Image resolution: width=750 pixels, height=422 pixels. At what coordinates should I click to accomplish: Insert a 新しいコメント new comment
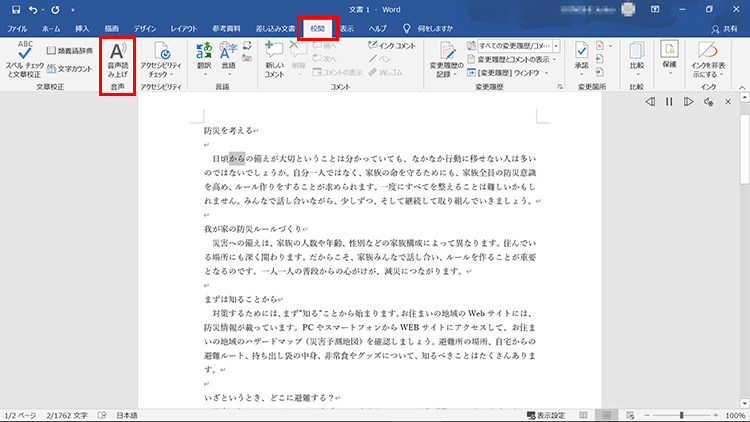click(x=274, y=61)
